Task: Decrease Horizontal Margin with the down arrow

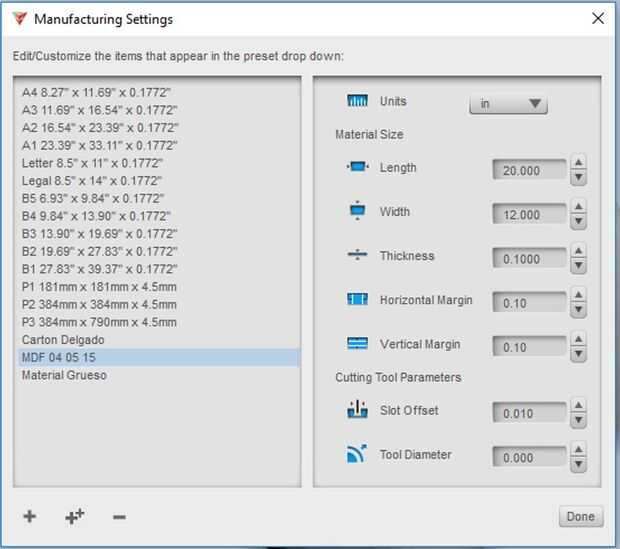Action: (x=578, y=309)
